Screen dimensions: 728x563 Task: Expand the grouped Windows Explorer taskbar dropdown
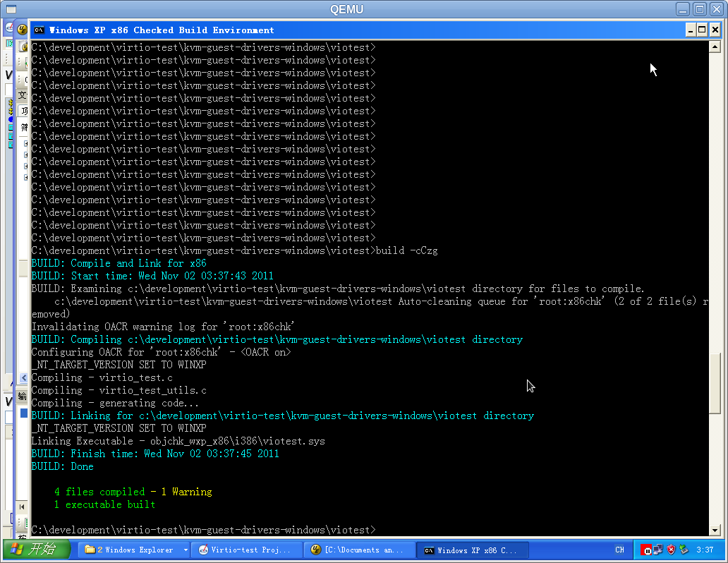coord(186,550)
